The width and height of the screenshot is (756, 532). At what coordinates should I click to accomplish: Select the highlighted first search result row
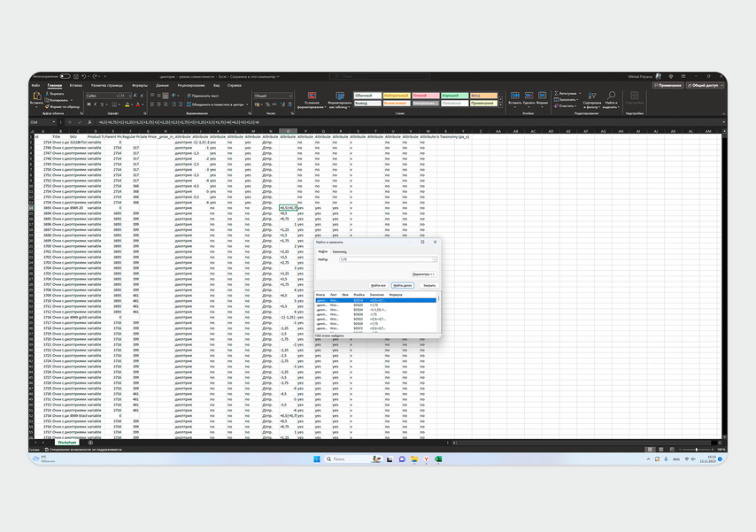[x=375, y=300]
